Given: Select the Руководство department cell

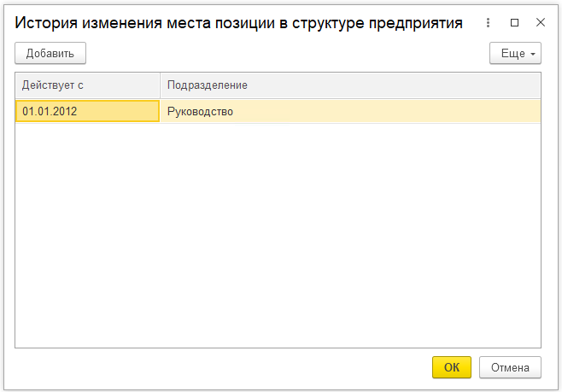Looking at the screenshot, I should coord(201,111).
